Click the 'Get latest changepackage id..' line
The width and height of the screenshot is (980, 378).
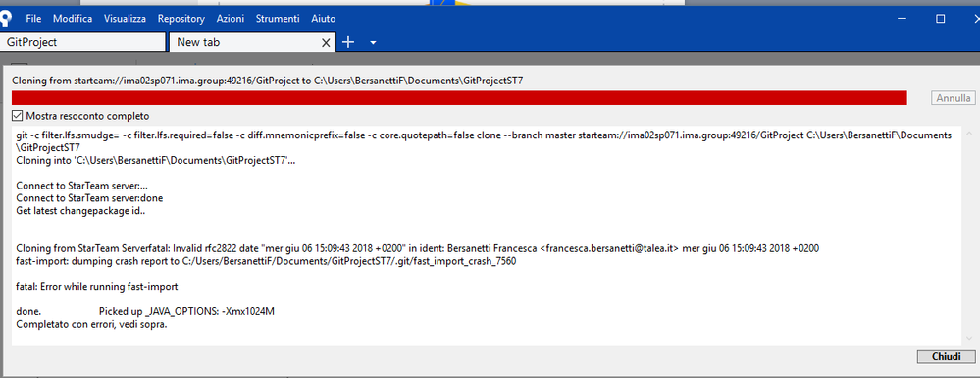point(80,210)
